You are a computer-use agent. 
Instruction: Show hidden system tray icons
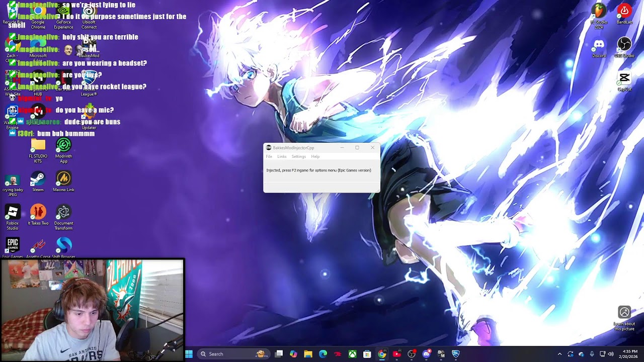point(559,354)
